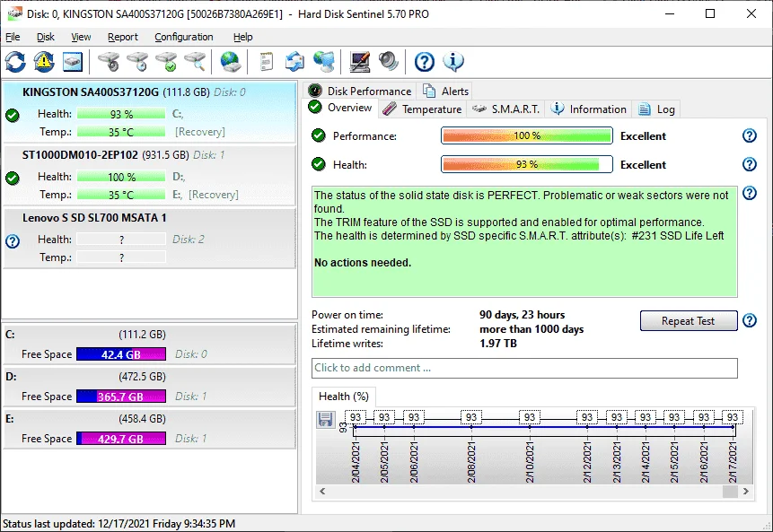The height and width of the screenshot is (532, 773).
Task: Click the app icon in title bar
Action: 14,13
